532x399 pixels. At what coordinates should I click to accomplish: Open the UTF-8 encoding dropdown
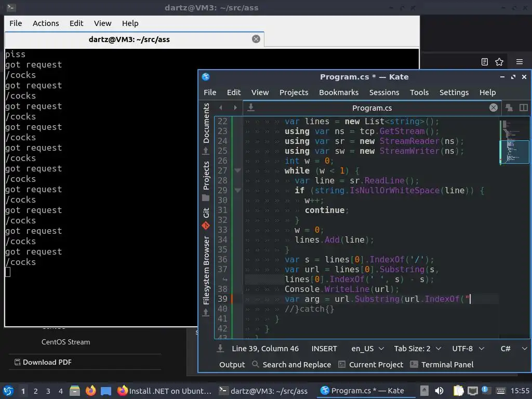pyautogui.click(x=468, y=349)
